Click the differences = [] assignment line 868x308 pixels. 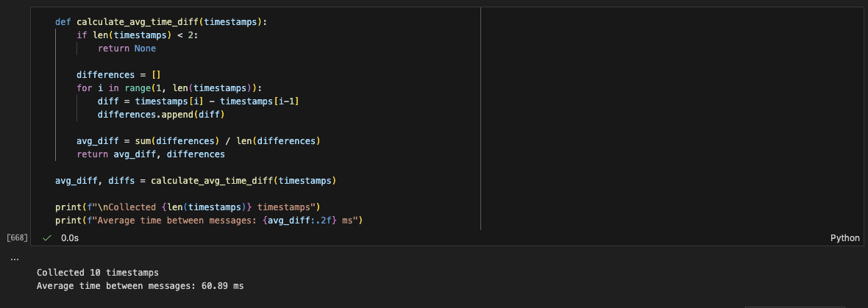118,75
